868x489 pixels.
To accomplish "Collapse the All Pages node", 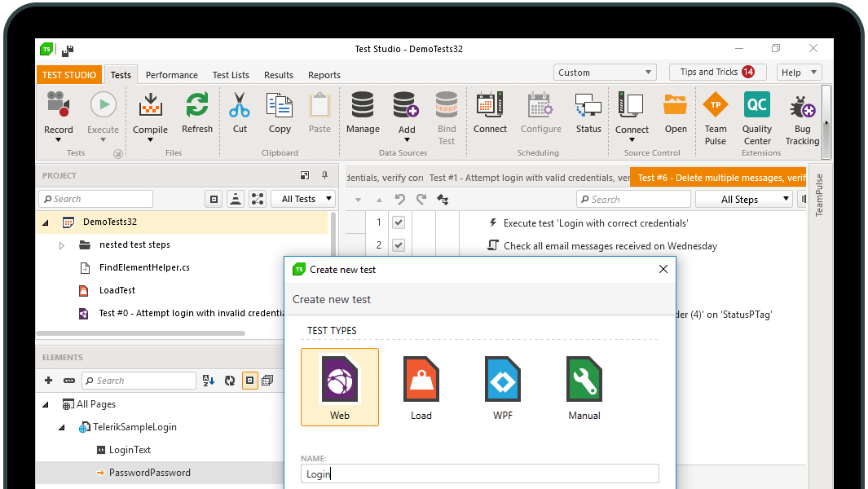I will [46, 405].
